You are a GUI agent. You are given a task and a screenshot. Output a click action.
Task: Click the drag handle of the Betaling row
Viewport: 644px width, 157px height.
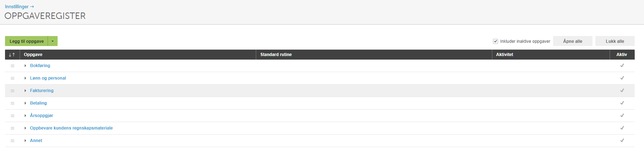(x=13, y=103)
